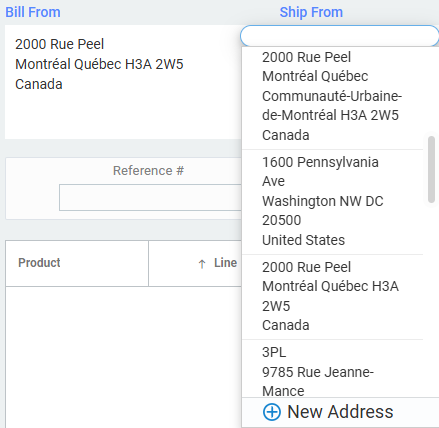Click the Bill From heading

point(33,12)
